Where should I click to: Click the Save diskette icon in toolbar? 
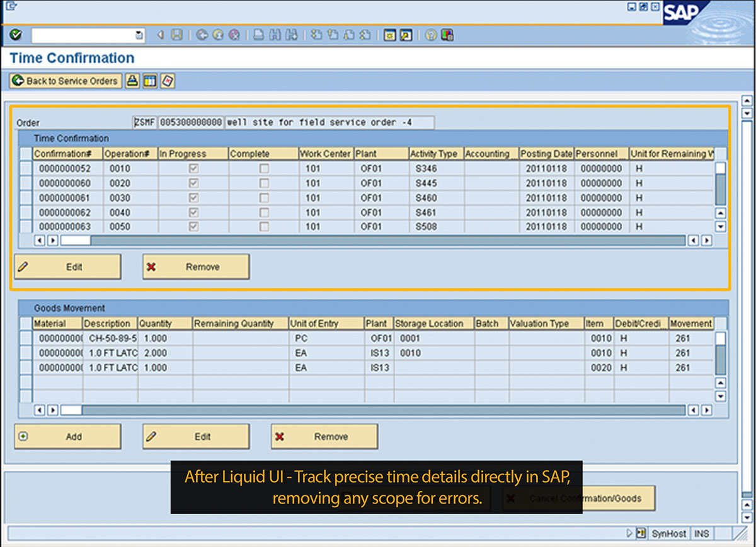(177, 35)
